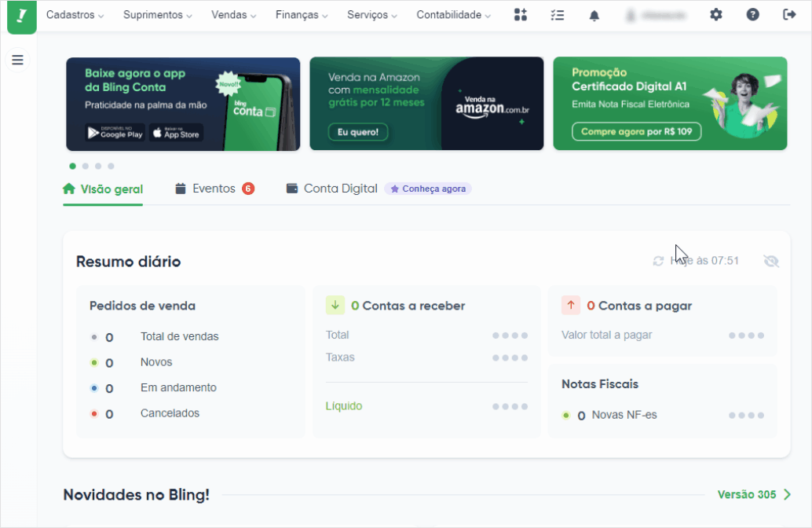The width and height of the screenshot is (812, 528).
Task: Open the Certificado Digital A1 banner
Action: [x=670, y=104]
